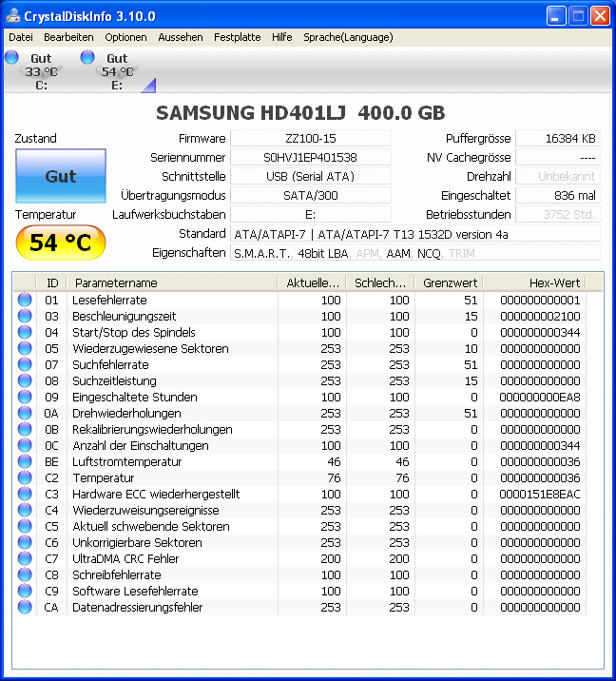Image resolution: width=616 pixels, height=681 pixels.
Task: Click the Standard field ATA/ATAPI-7
Action: [415, 234]
